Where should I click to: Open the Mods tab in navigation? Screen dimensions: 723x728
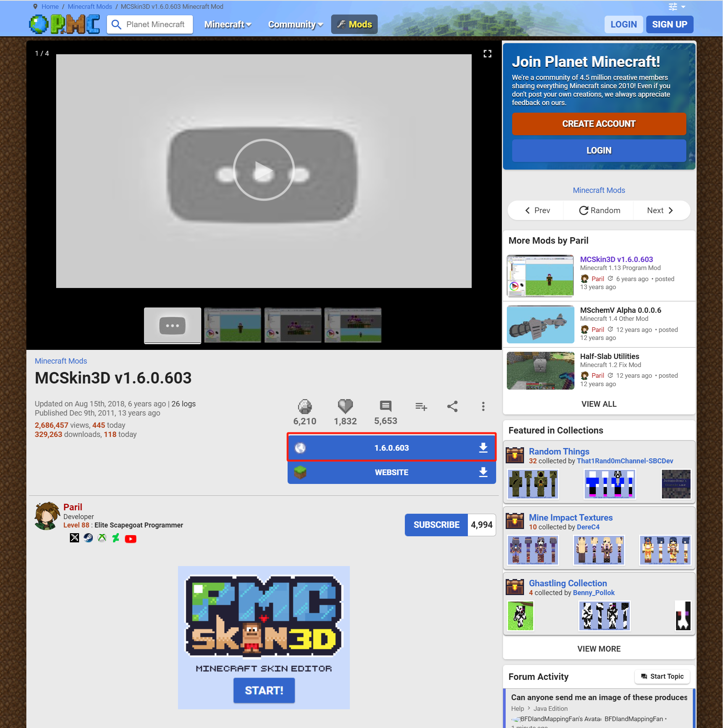pos(354,24)
